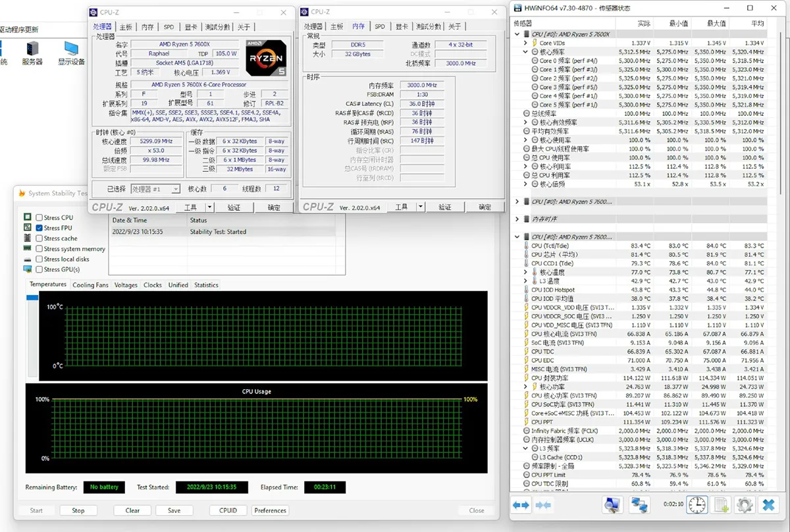Expand Core VIDs node in HWiNFO

click(525, 43)
